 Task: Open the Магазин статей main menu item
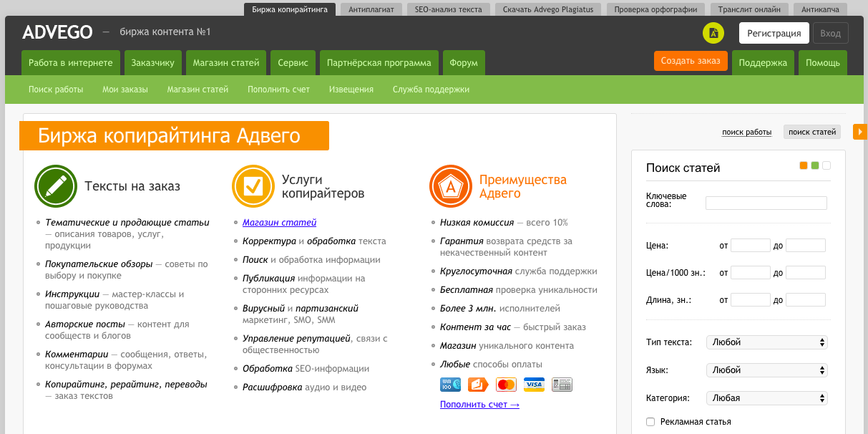[226, 62]
